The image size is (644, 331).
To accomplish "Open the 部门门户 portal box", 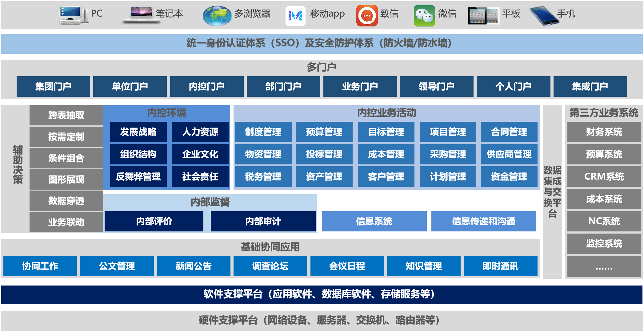I will coord(283,86).
